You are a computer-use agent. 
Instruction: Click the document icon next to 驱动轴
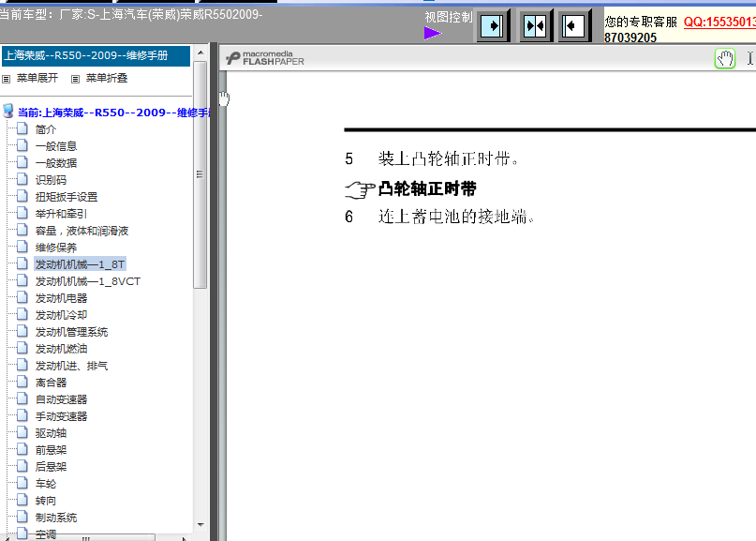point(22,432)
